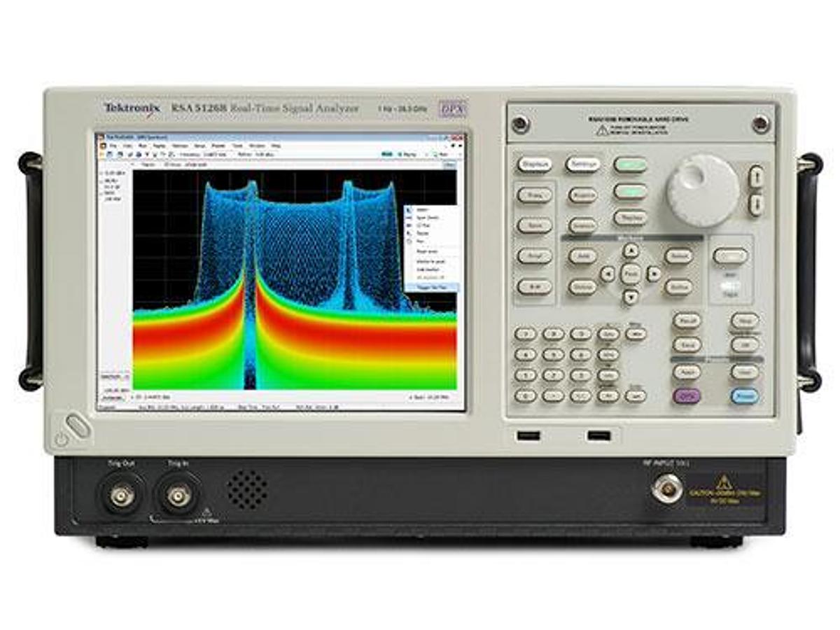
Task: Tap the decrement down button beside the knob
Action: [x=757, y=204]
